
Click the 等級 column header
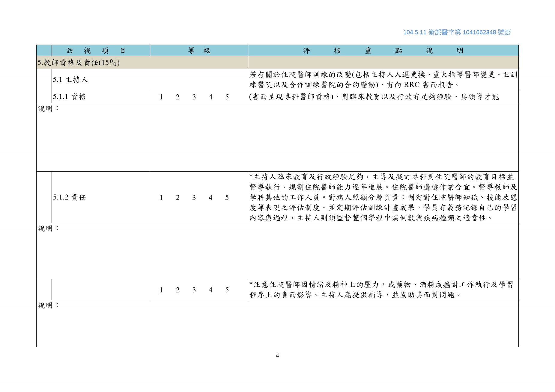click(x=199, y=51)
